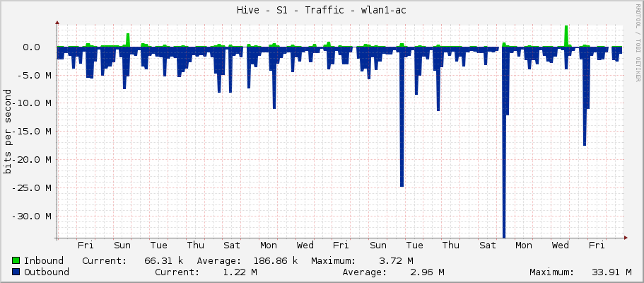Click the deepest outbound spike near Sunday
Viewport: 644px width, 283px height.
[504, 142]
